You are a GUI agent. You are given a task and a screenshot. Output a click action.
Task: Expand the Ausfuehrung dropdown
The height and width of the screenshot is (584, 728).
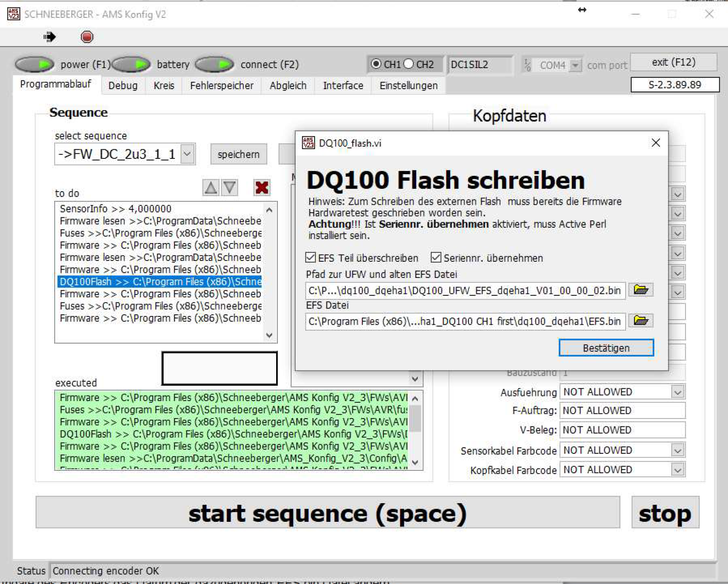(678, 392)
